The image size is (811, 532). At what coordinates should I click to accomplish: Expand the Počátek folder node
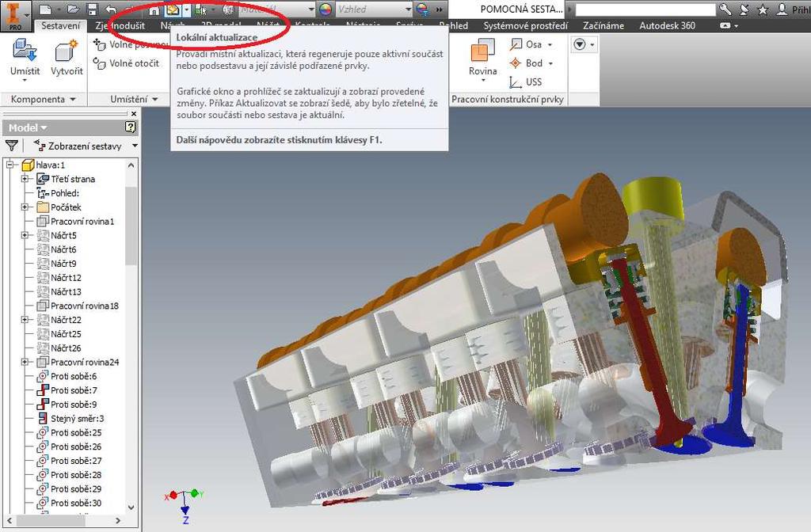[25, 207]
